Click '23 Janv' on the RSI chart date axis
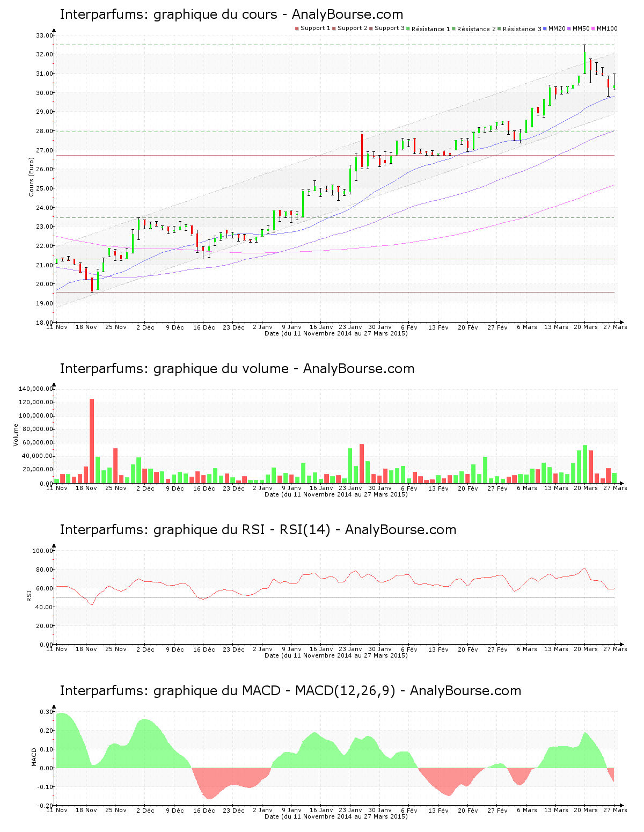The image size is (644, 832). pos(350,649)
